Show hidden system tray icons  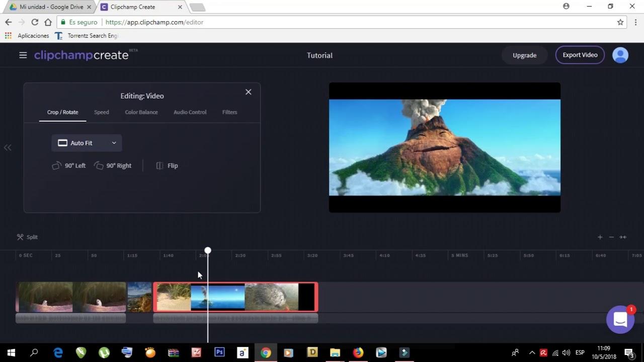(532, 352)
